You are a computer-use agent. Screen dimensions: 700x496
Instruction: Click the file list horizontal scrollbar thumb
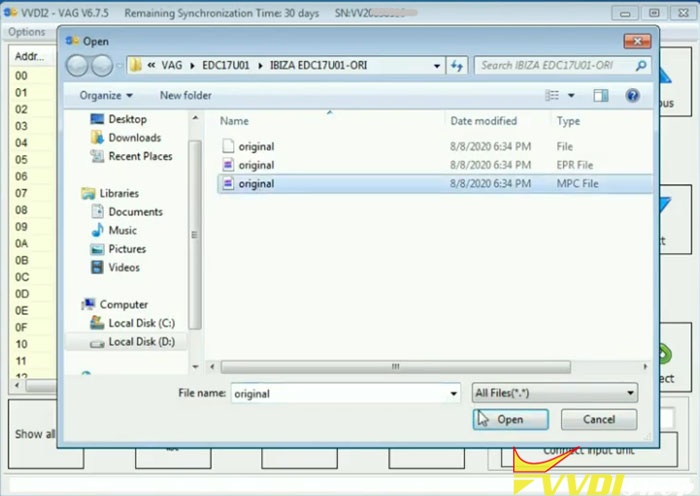point(396,367)
